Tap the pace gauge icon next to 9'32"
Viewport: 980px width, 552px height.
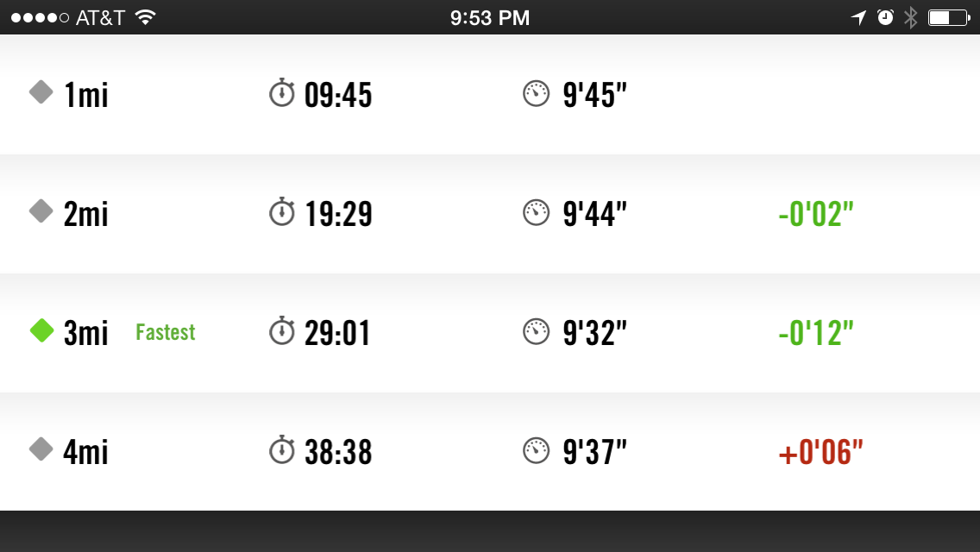537,331
